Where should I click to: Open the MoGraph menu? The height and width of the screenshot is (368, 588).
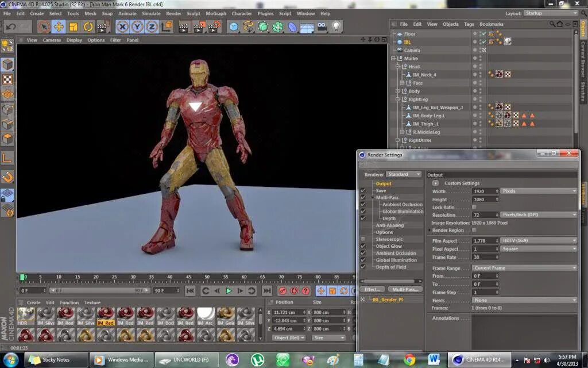pos(216,14)
